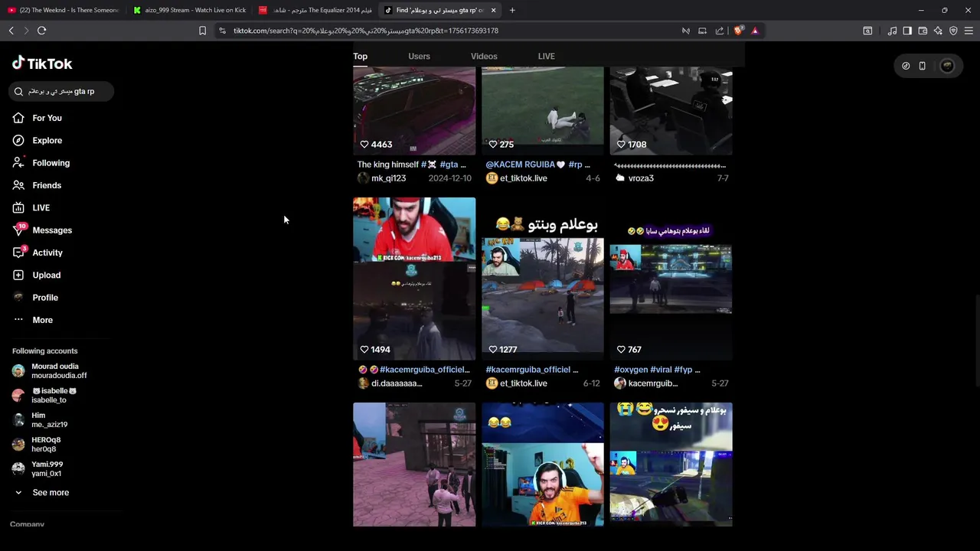Open video thumbnail with 1708 likes

tap(671, 110)
